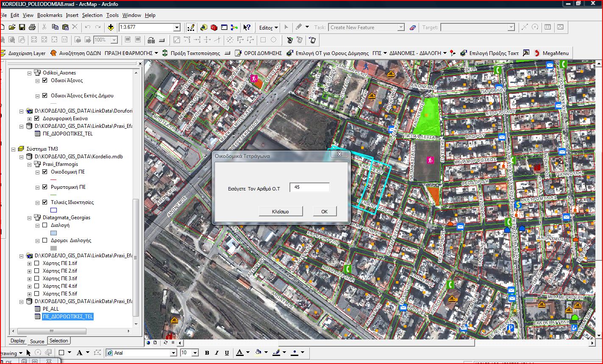The image size is (603, 364).
Task: Open the map scale 1:3.677 dropdown
Action: pyautogui.click(x=177, y=28)
